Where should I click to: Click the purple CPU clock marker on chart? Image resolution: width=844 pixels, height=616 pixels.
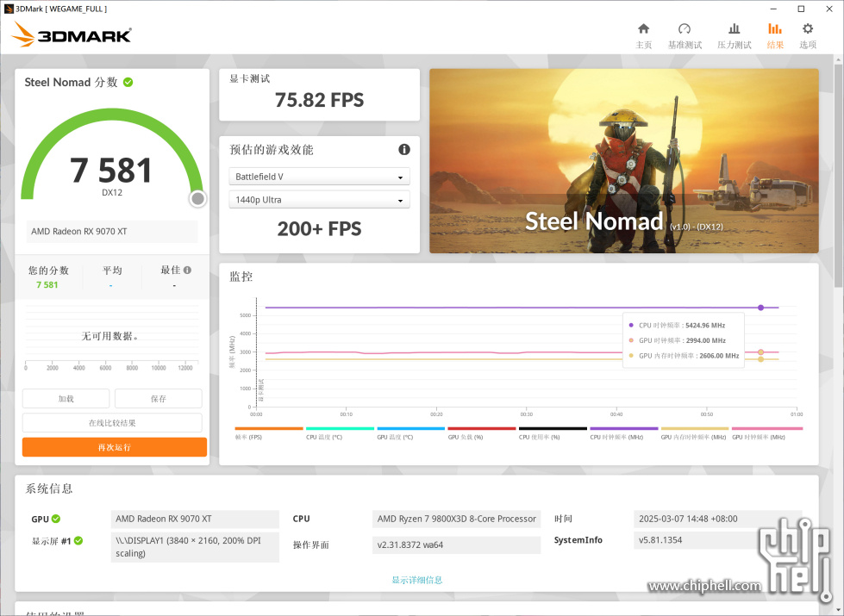[x=760, y=308]
